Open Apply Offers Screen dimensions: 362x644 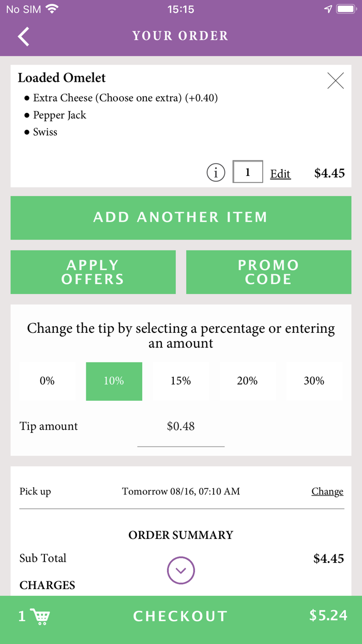point(93,272)
